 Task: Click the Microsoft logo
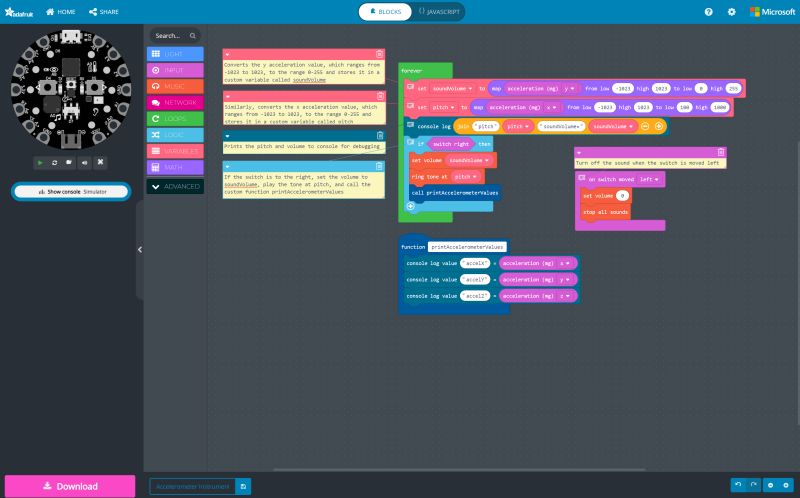[x=772, y=12]
